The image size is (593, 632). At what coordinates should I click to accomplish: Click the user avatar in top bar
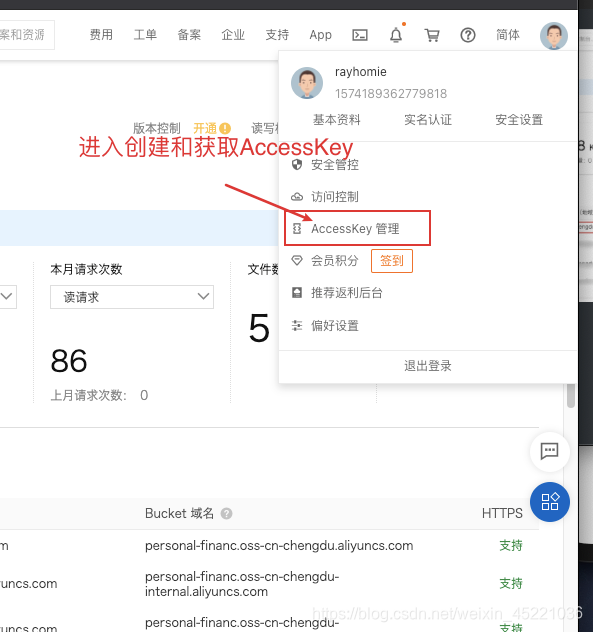(x=554, y=35)
